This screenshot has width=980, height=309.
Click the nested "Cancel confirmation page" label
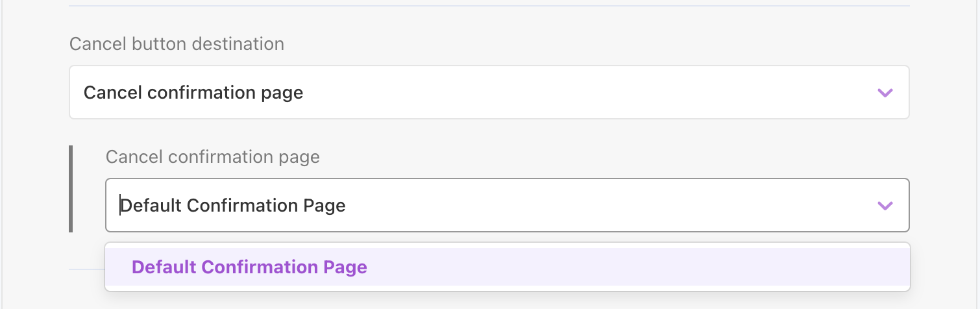tap(212, 157)
